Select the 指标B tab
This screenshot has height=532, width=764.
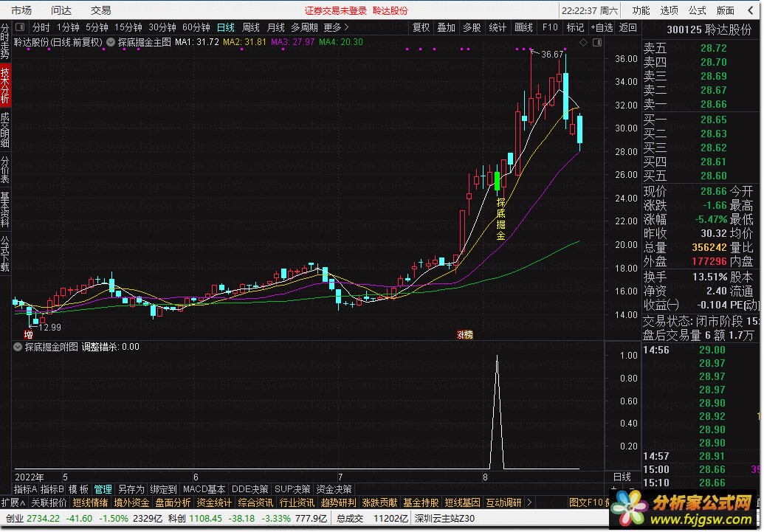coord(52,489)
